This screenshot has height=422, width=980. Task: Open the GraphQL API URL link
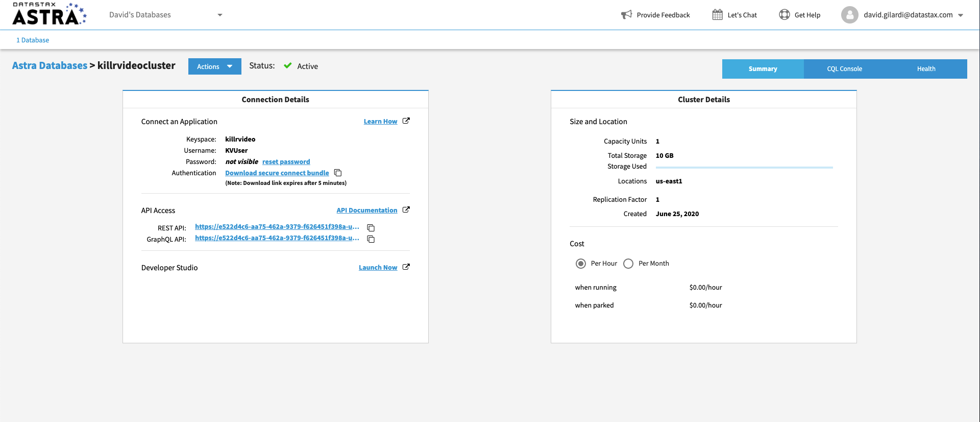click(x=277, y=238)
